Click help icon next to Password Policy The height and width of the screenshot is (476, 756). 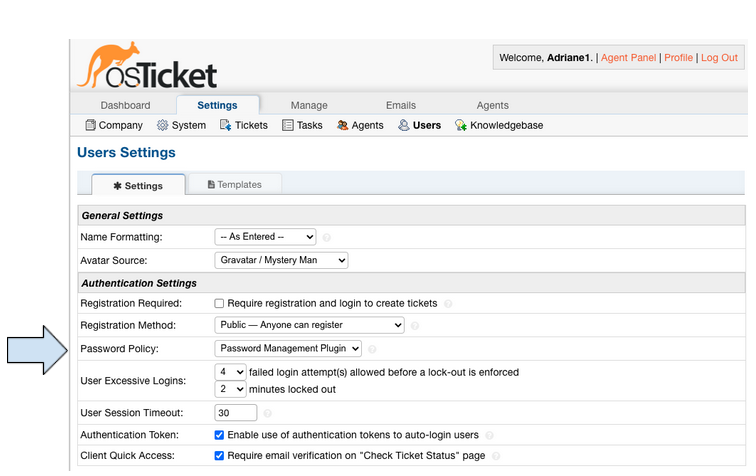(x=372, y=349)
